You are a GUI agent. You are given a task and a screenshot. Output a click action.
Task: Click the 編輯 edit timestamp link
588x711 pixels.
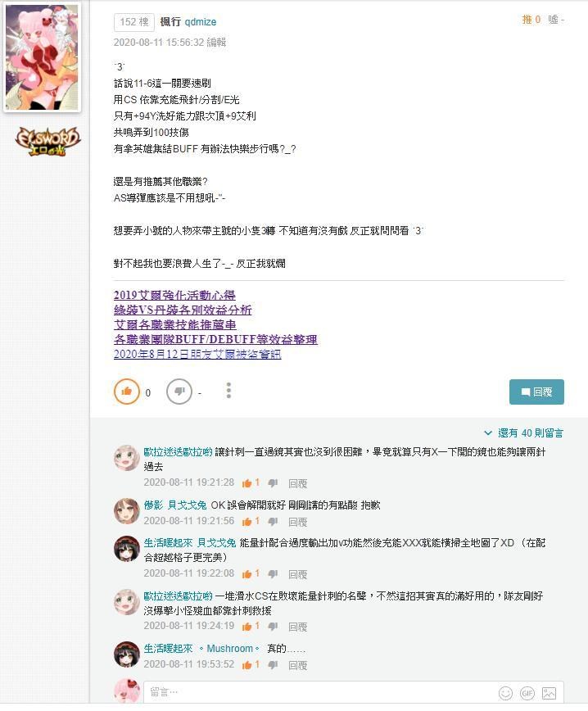click(216, 42)
